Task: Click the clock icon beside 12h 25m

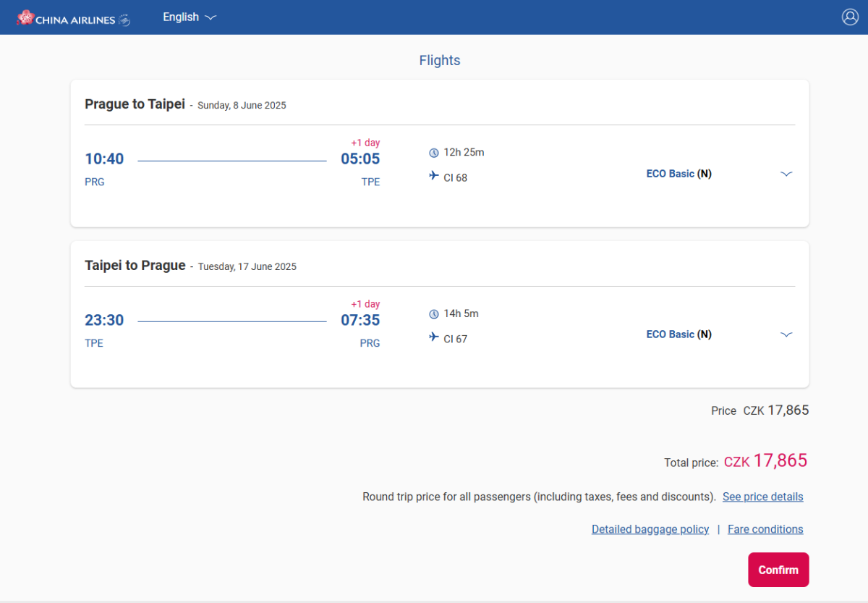Action: (434, 153)
